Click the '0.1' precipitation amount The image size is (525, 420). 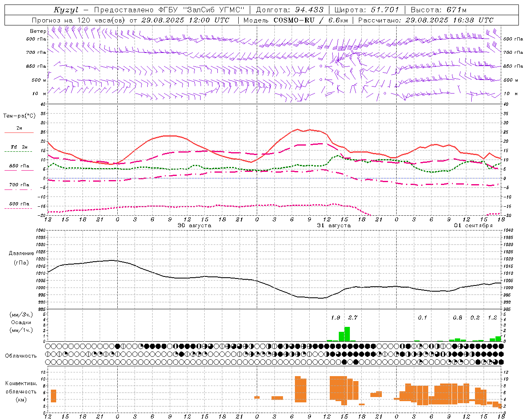(422, 317)
